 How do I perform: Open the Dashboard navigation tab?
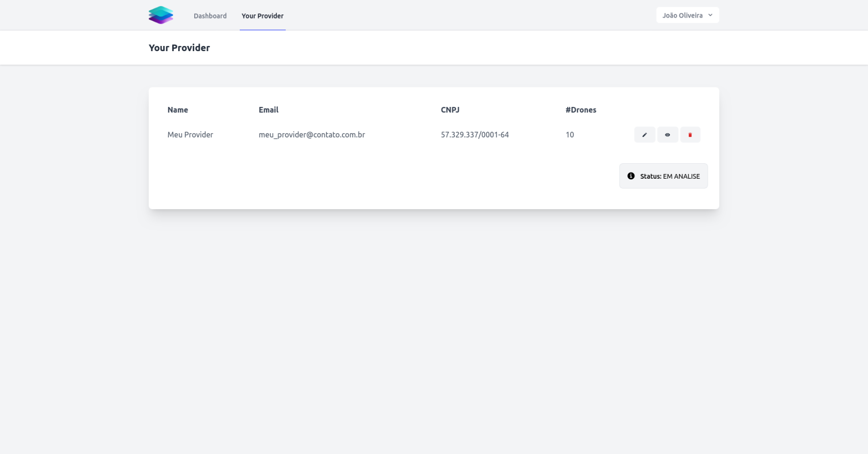point(210,16)
